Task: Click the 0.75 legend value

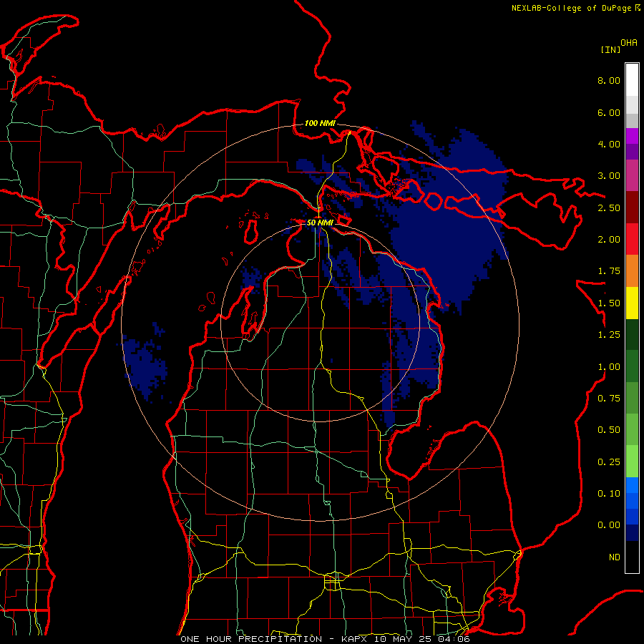Action: 609,399
